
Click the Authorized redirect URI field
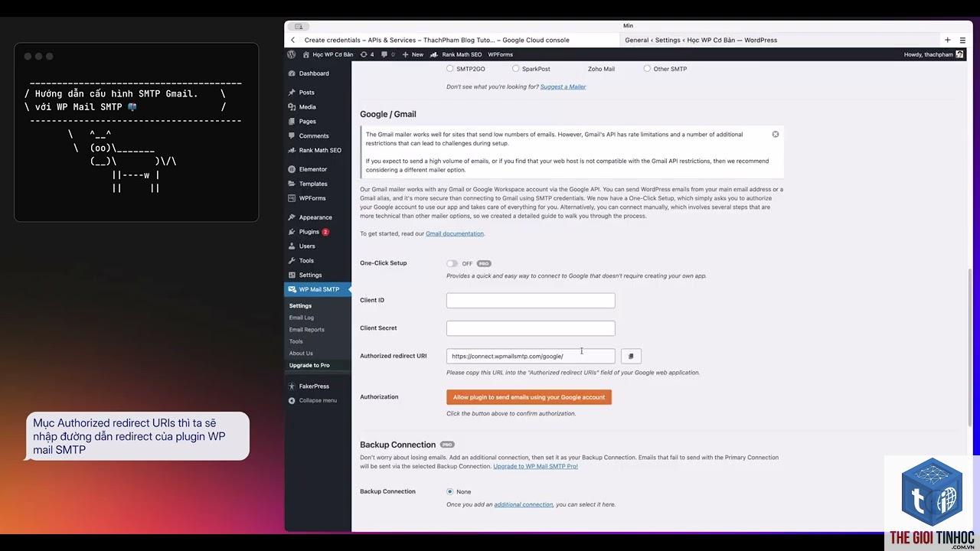[x=531, y=356]
